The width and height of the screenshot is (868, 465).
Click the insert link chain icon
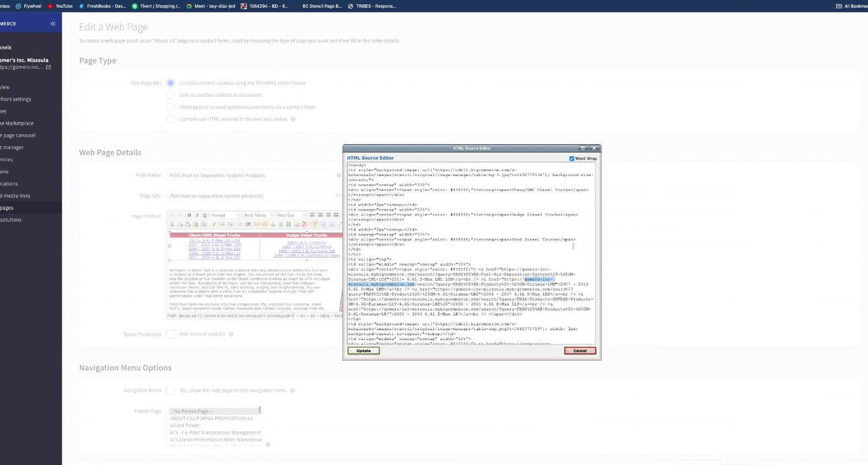[x=257, y=225]
